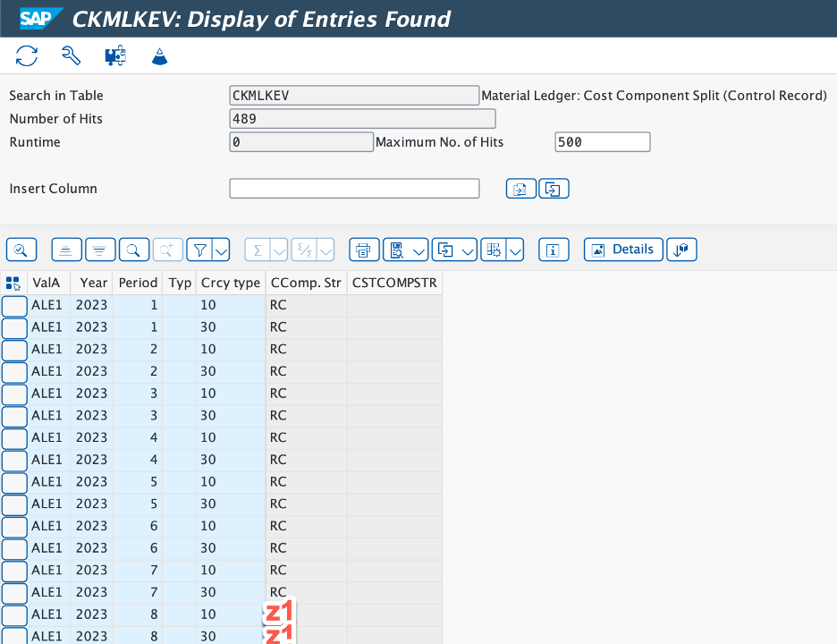837x644 pixels.
Task: Click the Year column header
Action: pos(91,283)
